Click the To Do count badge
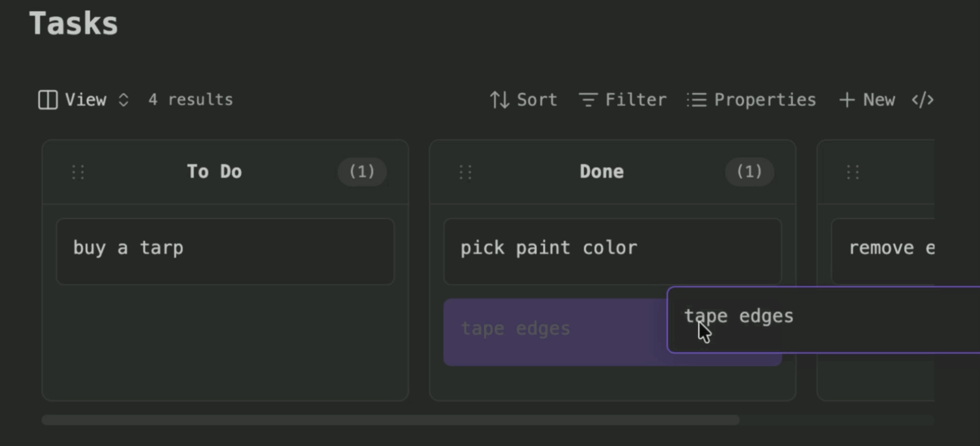Viewport: 980px width, 446px height. pyautogui.click(x=362, y=172)
